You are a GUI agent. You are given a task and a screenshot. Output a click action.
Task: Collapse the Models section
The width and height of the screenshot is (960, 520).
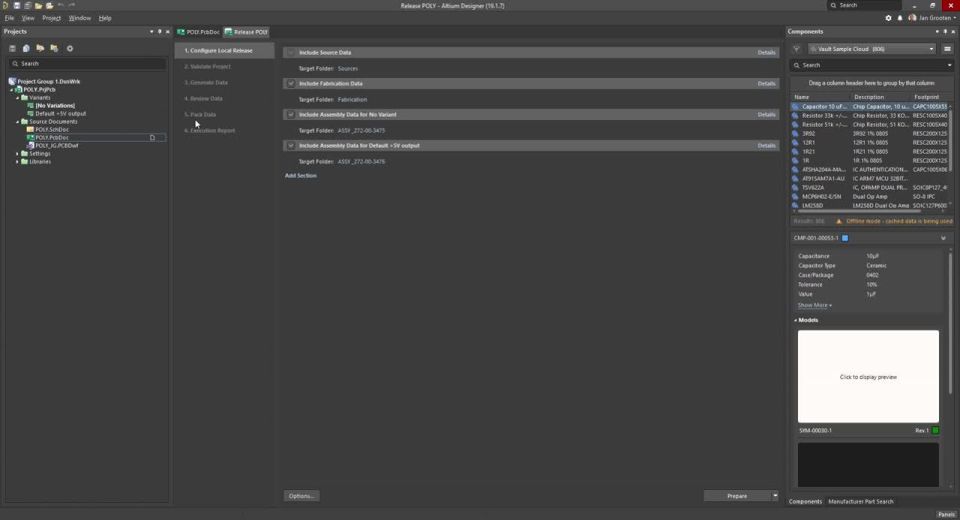(796, 320)
